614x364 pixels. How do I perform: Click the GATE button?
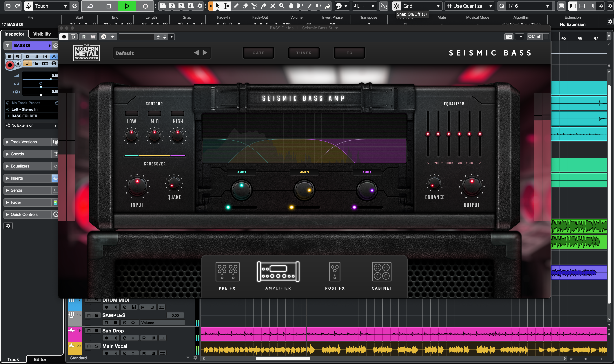[258, 53]
